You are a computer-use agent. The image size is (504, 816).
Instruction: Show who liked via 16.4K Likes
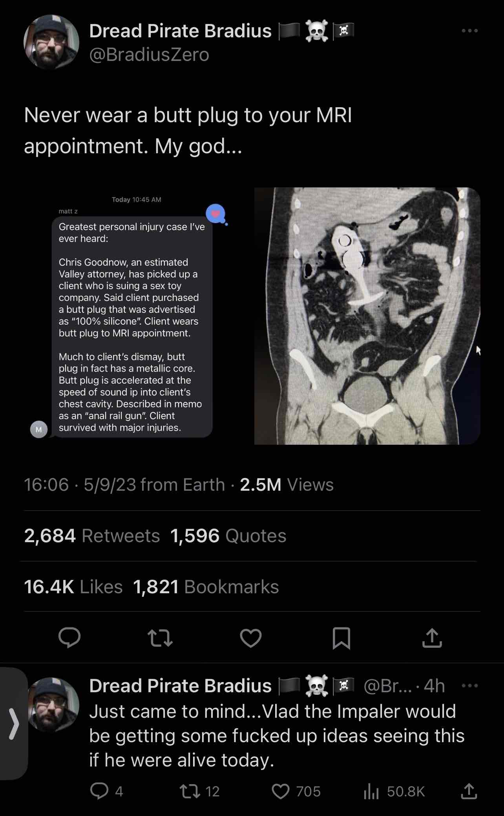click(x=73, y=587)
